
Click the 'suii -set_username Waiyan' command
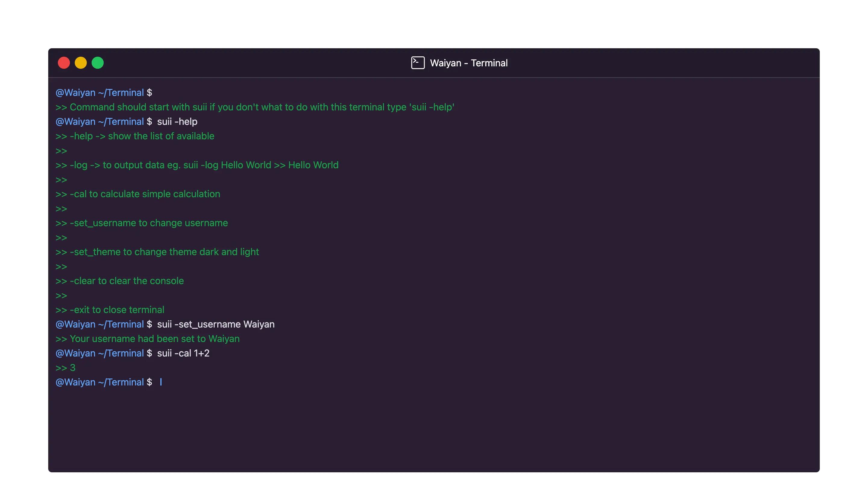216,324
